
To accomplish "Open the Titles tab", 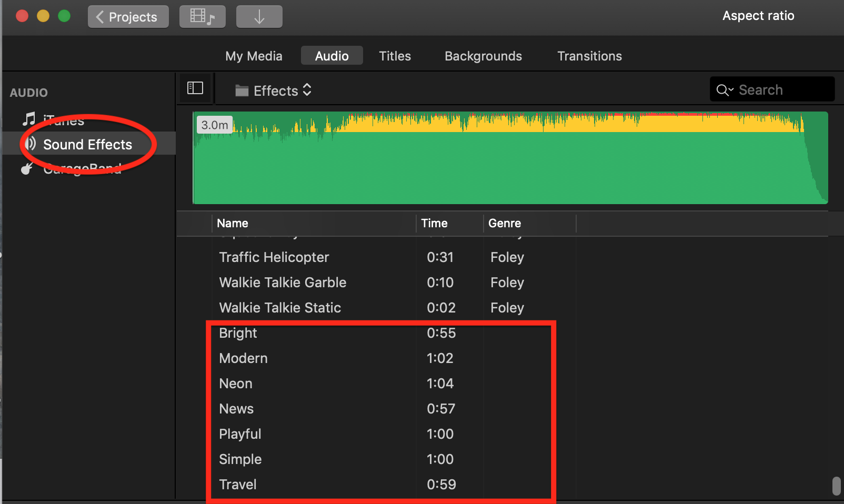I will [395, 56].
